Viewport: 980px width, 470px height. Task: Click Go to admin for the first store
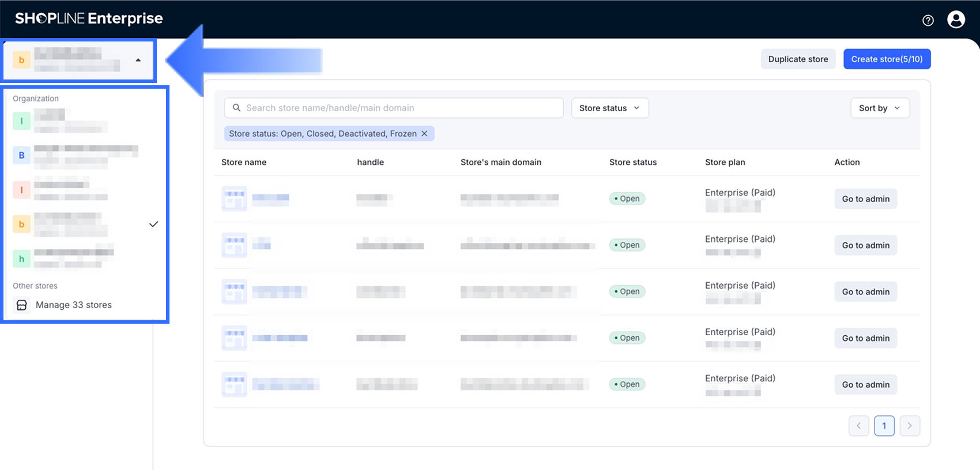[865, 199]
